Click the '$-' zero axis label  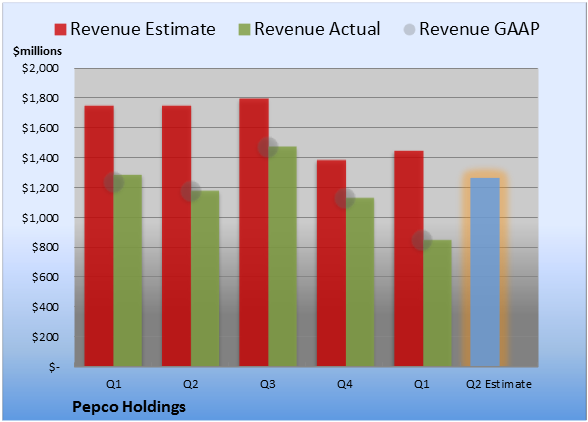54,367
